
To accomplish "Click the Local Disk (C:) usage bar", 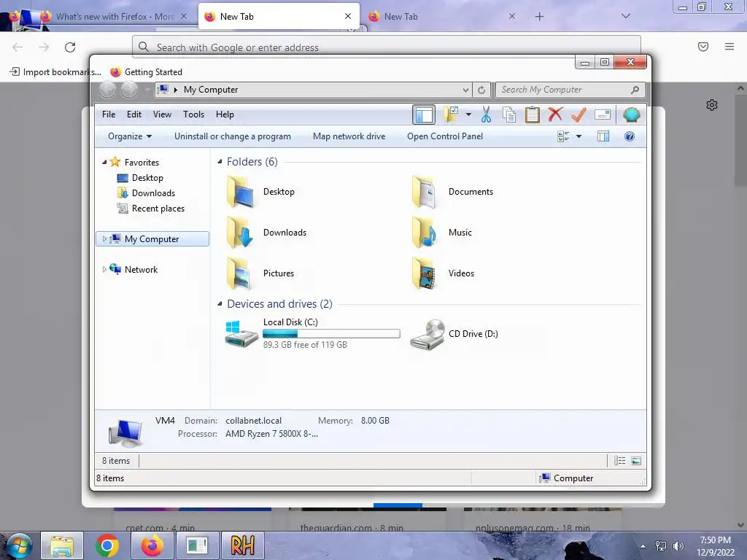I will [331, 334].
